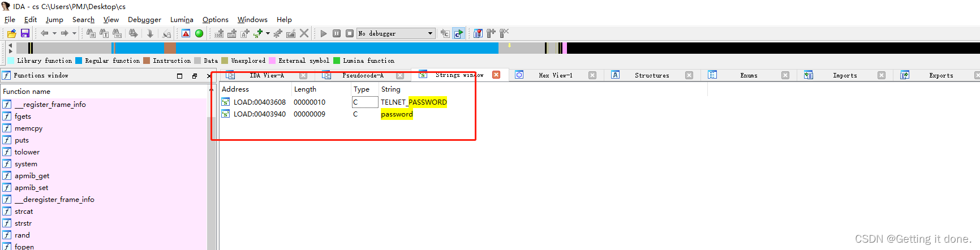This screenshot has height=250, width=980.
Task: Sort strings by Length column header
Action: point(321,89)
